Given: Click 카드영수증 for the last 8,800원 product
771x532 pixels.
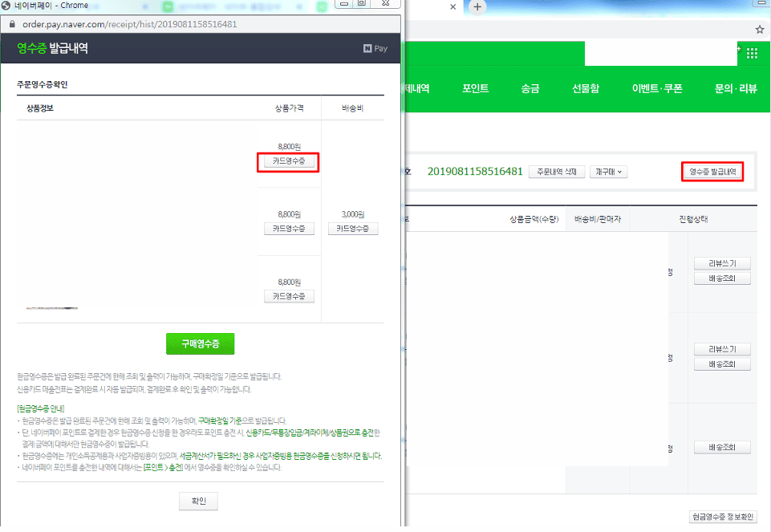Looking at the screenshot, I should [x=289, y=296].
